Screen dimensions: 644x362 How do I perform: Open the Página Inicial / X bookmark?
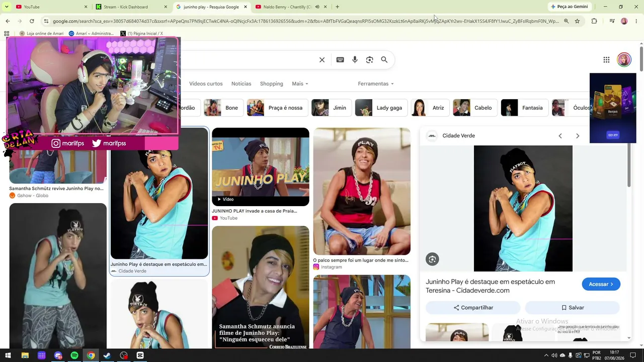[x=141, y=34]
